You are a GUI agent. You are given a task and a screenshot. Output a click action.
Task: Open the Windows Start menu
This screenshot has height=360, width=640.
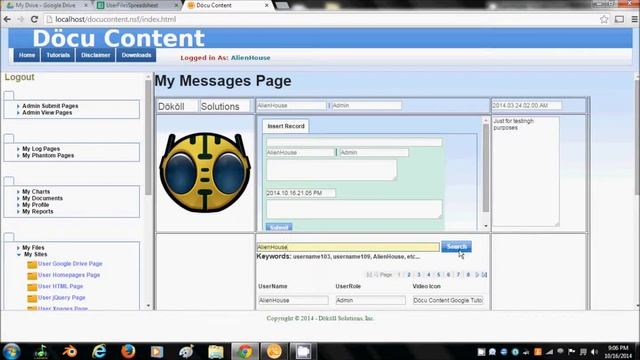point(11,351)
